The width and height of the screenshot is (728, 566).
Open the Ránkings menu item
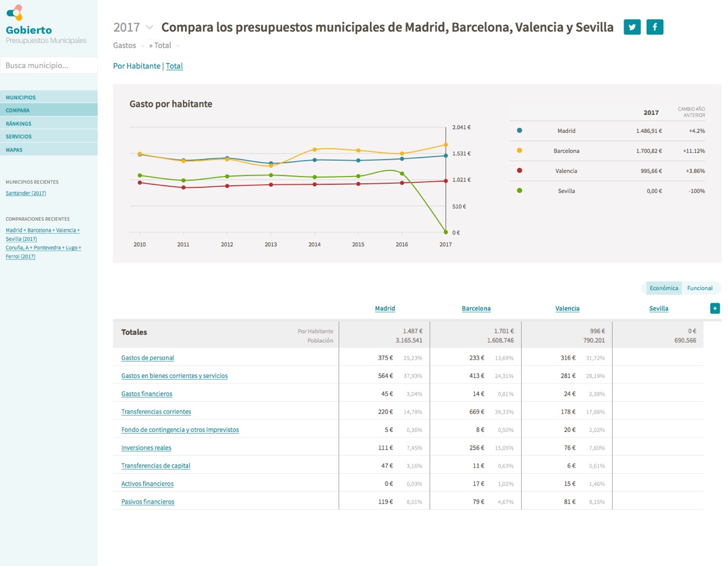tap(19, 124)
